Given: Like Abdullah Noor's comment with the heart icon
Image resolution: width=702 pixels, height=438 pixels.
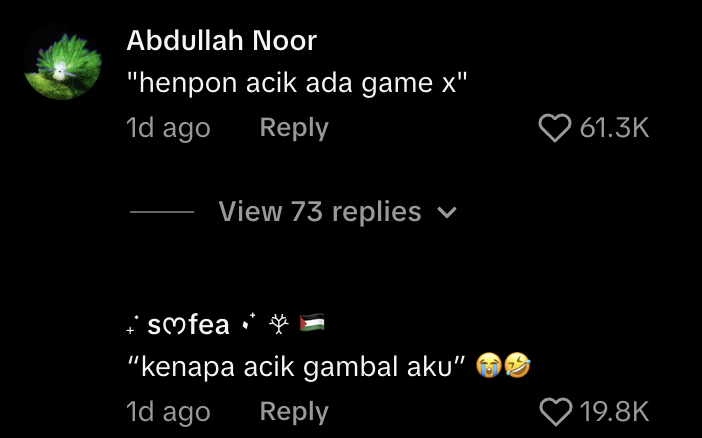Looking at the screenshot, I should tap(555, 128).
